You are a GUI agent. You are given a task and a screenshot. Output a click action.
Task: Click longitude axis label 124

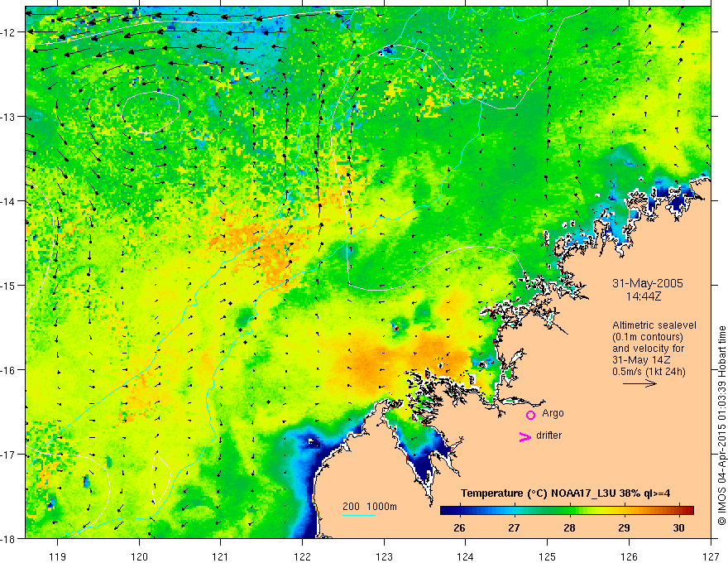click(466, 556)
